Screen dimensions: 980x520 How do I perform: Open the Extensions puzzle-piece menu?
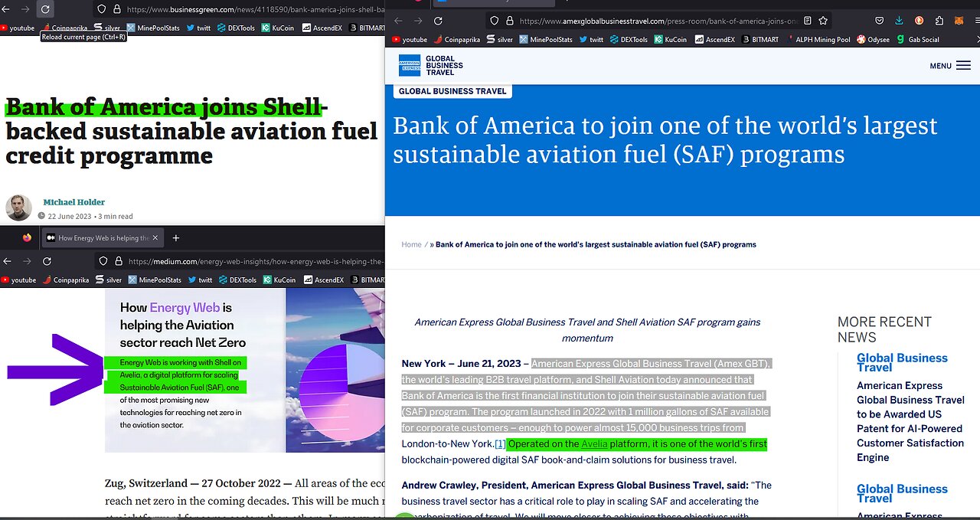(x=939, y=21)
